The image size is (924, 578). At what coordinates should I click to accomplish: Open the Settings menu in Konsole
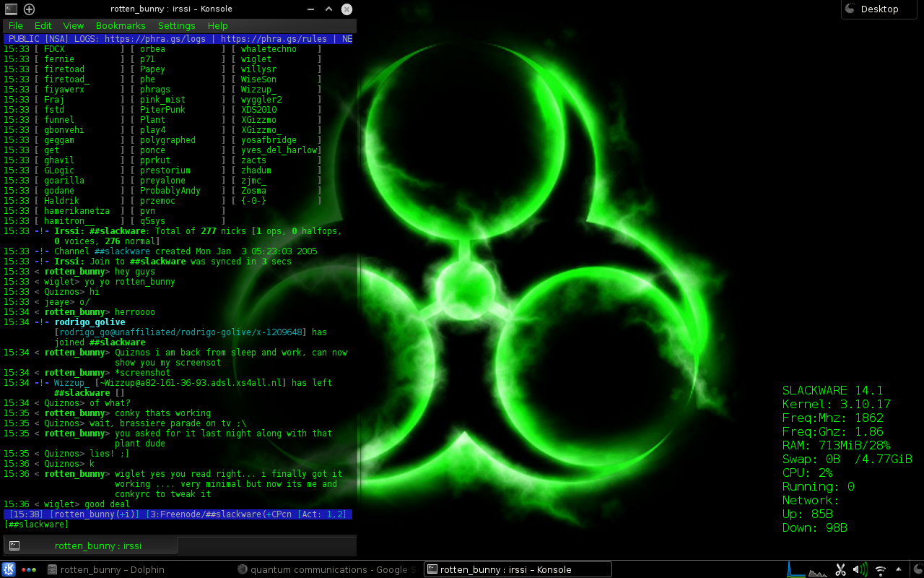(177, 25)
